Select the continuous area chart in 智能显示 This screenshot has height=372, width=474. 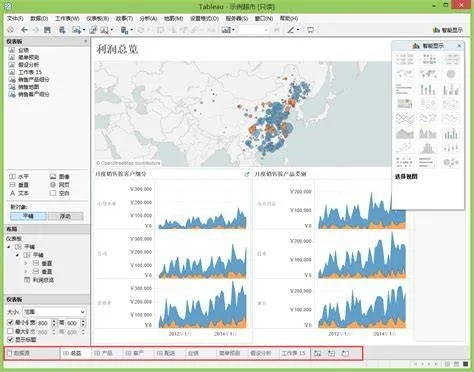click(405, 133)
